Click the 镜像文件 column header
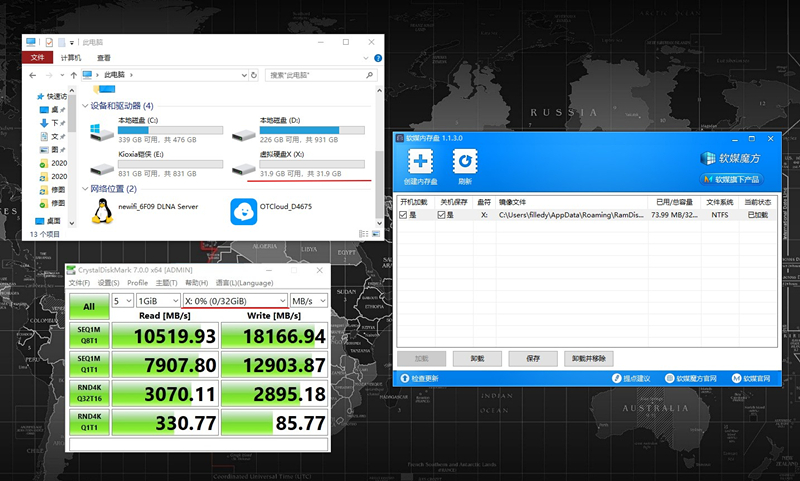The width and height of the screenshot is (800, 481). click(x=512, y=202)
